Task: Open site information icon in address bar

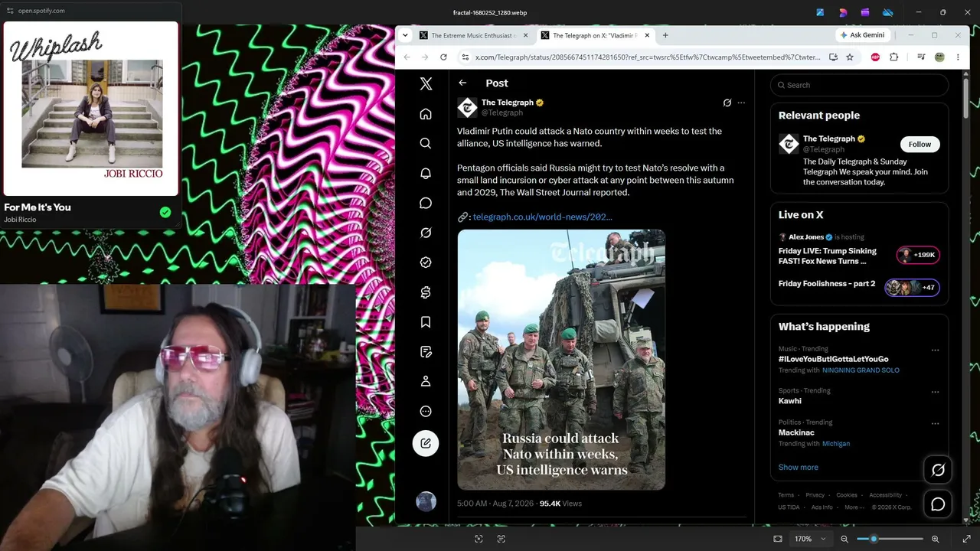Action: 465,57
